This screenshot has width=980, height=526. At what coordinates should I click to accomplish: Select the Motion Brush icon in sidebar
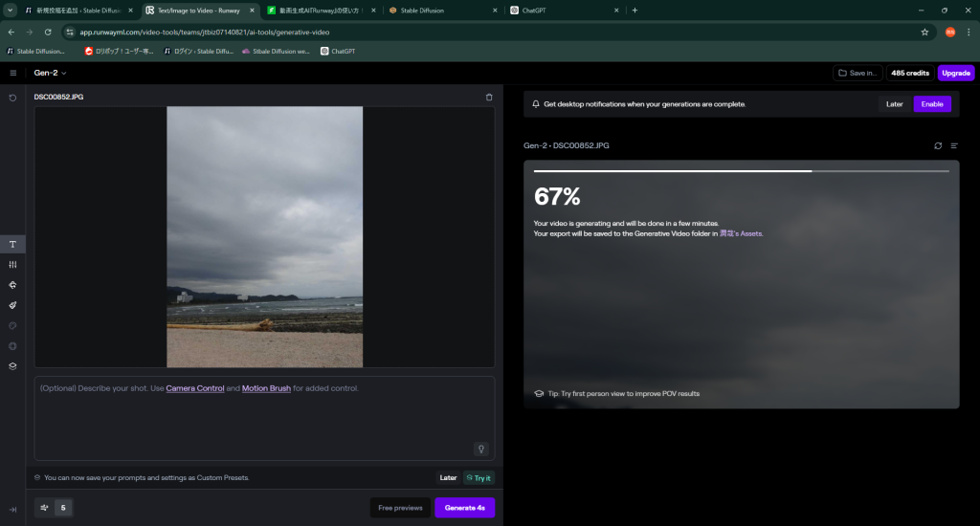tap(12, 305)
